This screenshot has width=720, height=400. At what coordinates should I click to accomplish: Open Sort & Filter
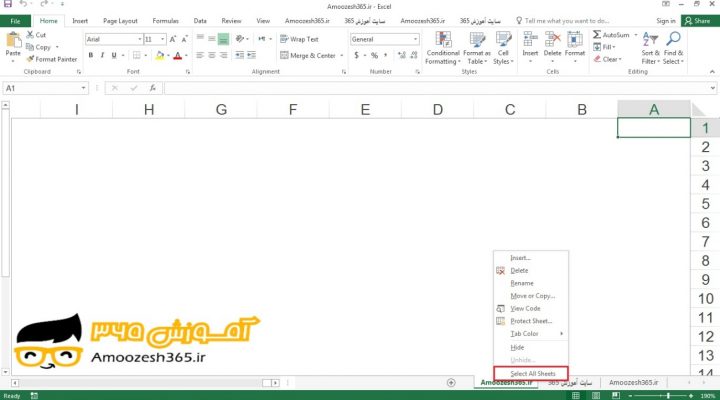tap(650, 48)
